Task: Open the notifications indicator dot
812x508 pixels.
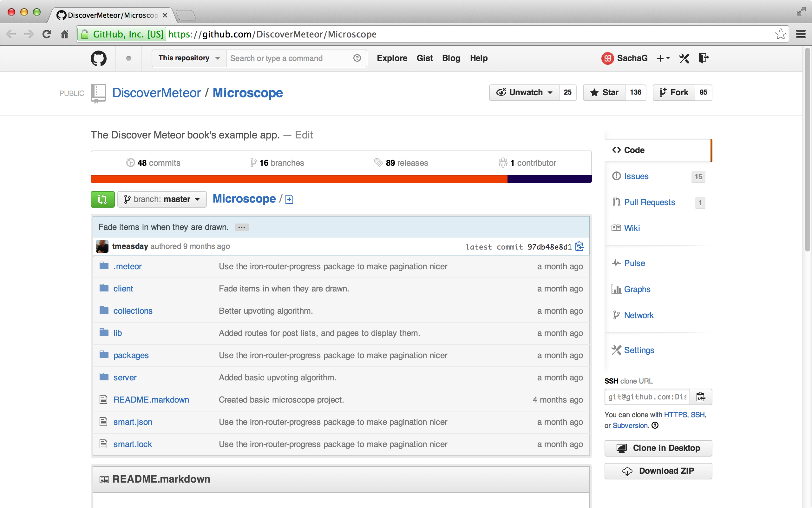Action: 128,58
